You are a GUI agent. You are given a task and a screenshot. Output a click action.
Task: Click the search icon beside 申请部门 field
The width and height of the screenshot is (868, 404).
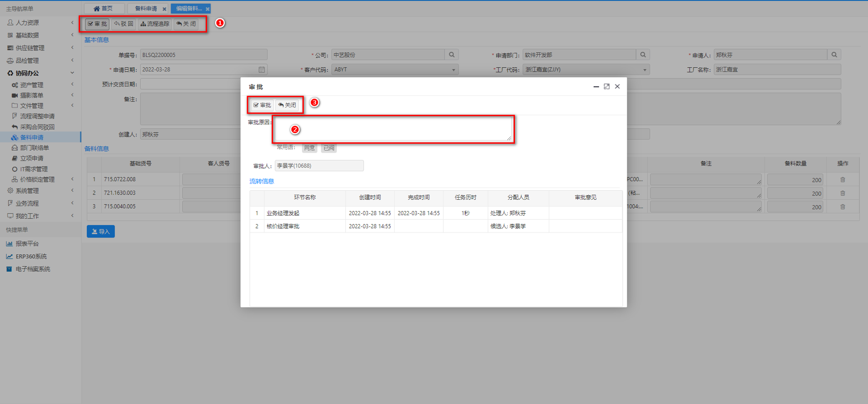click(x=643, y=55)
